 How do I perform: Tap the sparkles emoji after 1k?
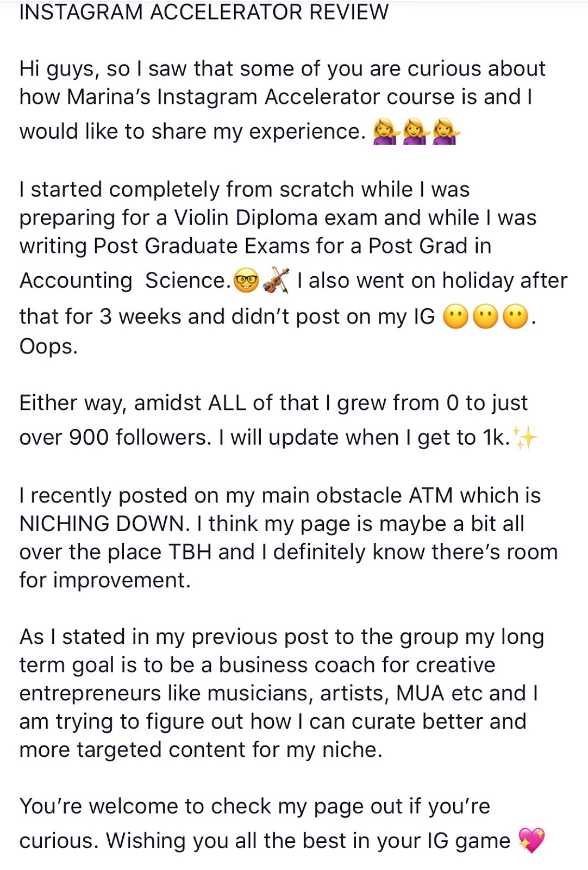(525, 438)
